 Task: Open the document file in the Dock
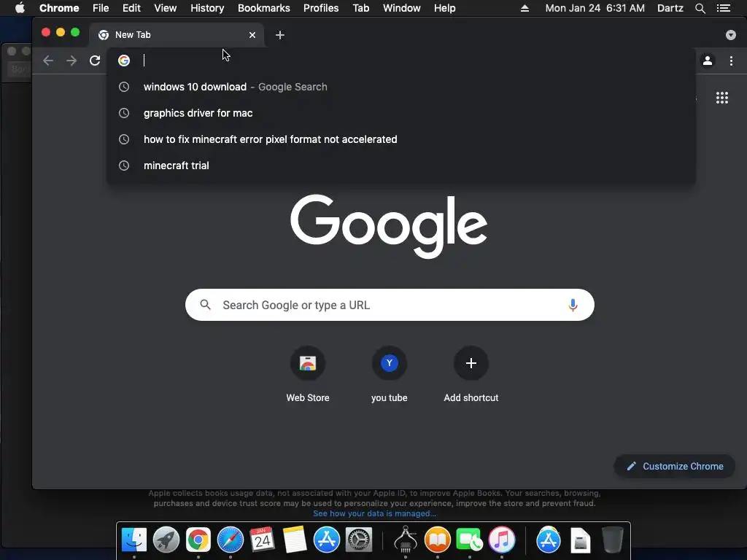tap(580, 540)
